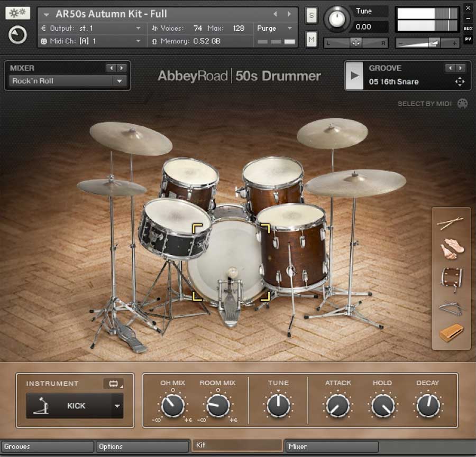Screen dimensions: 476x457
Task: Click the instrument name AR50s Autumn Kit - Full
Action: (x=111, y=14)
